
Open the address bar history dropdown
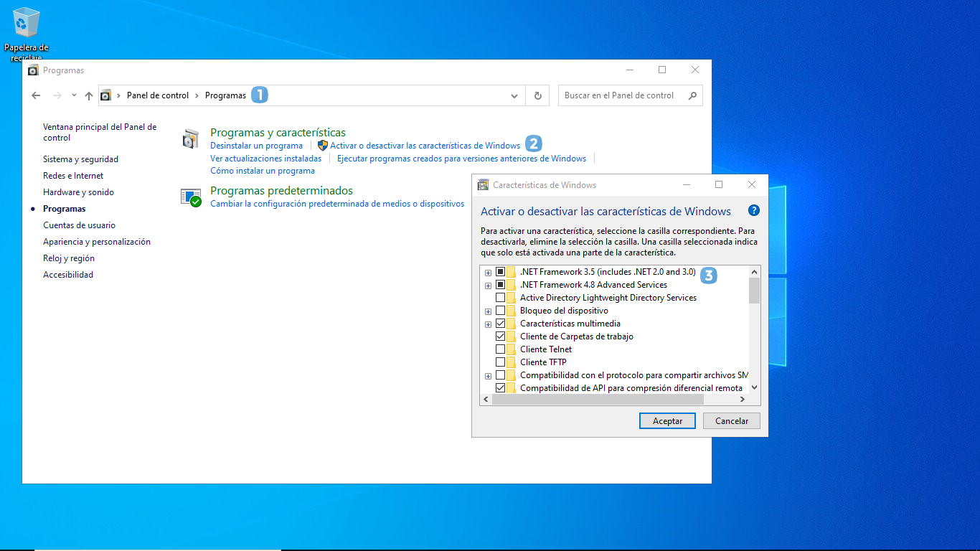(514, 95)
